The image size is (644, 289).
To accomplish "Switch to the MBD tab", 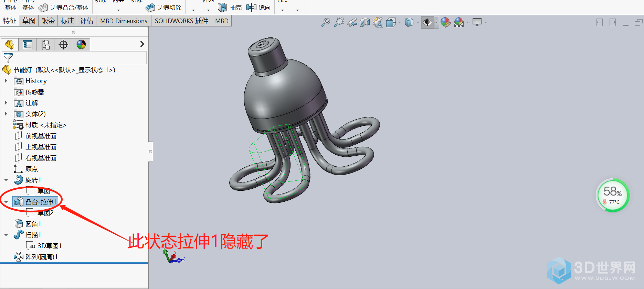I will coord(222,21).
